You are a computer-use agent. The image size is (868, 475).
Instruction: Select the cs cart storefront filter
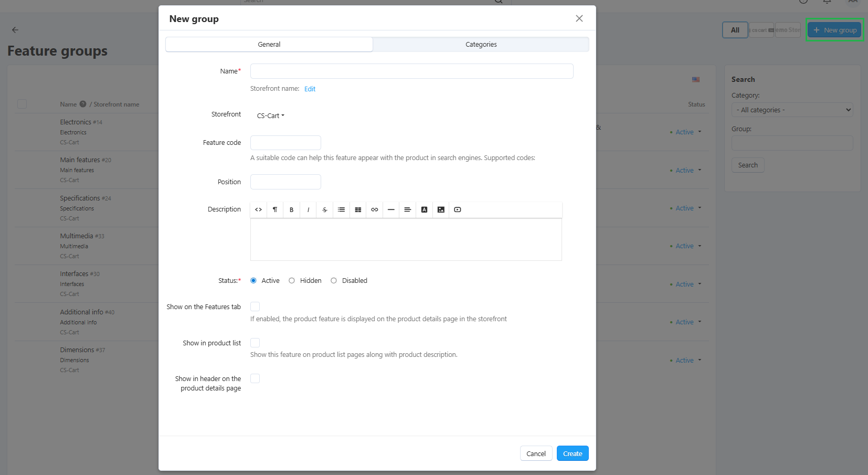[x=761, y=30]
